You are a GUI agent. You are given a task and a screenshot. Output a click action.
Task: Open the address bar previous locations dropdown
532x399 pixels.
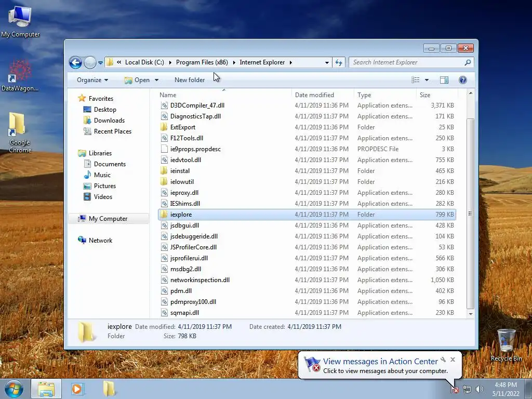pos(327,62)
